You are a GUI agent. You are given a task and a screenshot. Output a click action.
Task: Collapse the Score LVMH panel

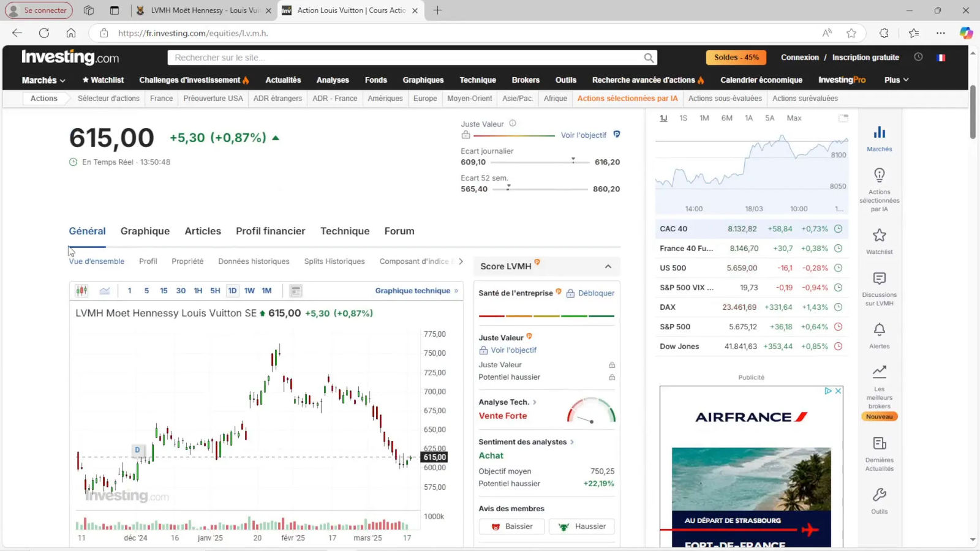(x=608, y=266)
